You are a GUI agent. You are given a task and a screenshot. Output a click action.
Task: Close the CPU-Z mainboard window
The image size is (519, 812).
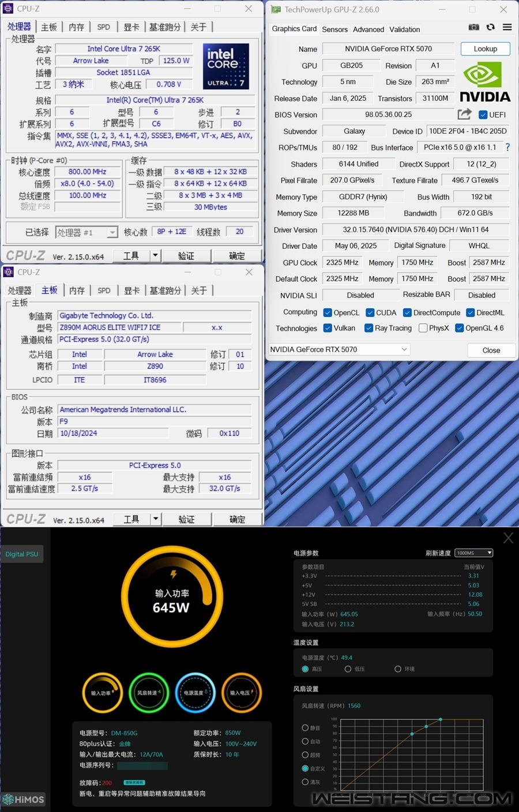pos(249,272)
